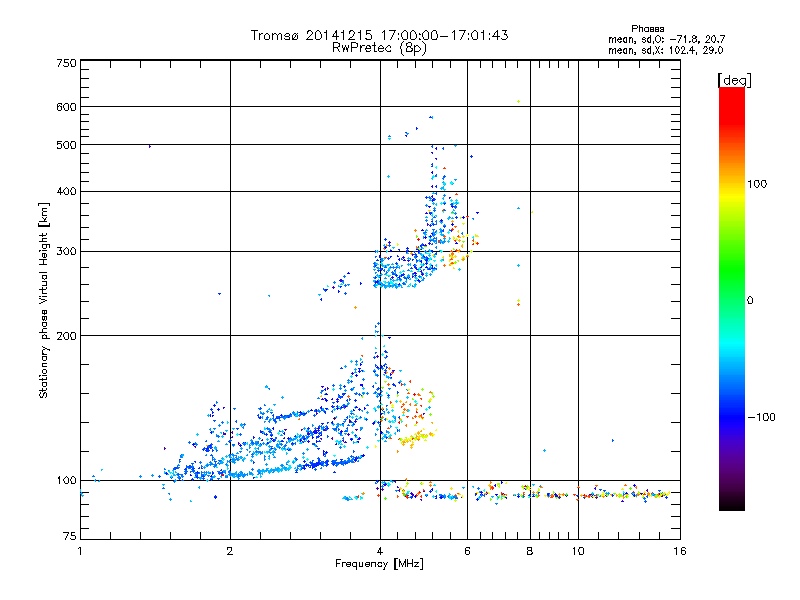The width and height of the screenshot is (800, 600).
Task: Click the 'Stationary phase Virtual Height [km]' axis label
Action: point(44,301)
